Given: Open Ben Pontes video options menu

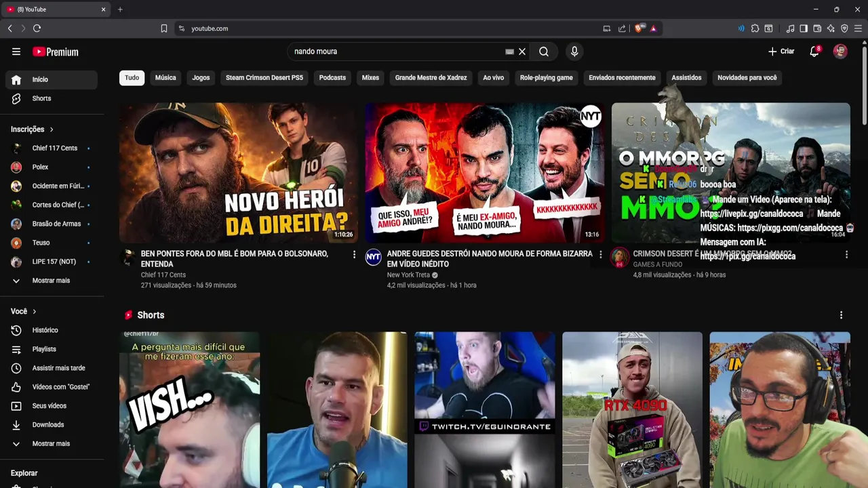Looking at the screenshot, I should coord(354,255).
